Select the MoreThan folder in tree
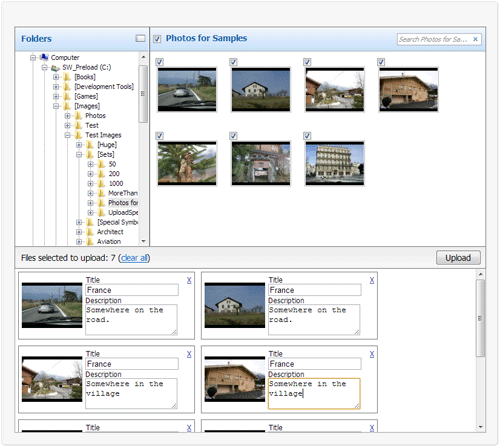 (x=123, y=193)
